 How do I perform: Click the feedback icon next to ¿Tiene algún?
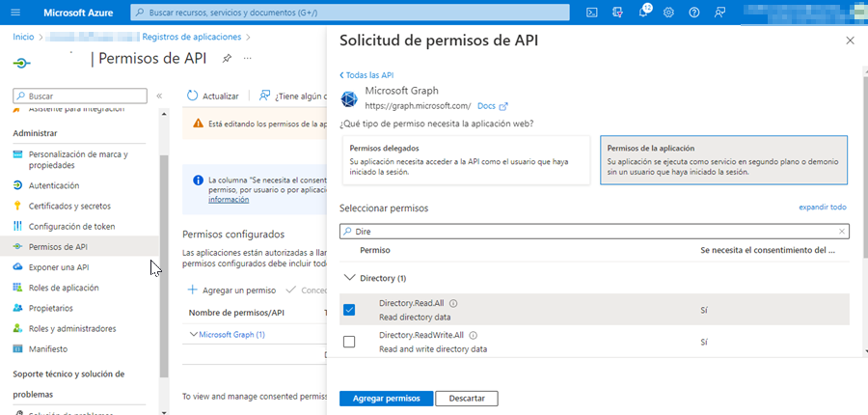(x=264, y=96)
